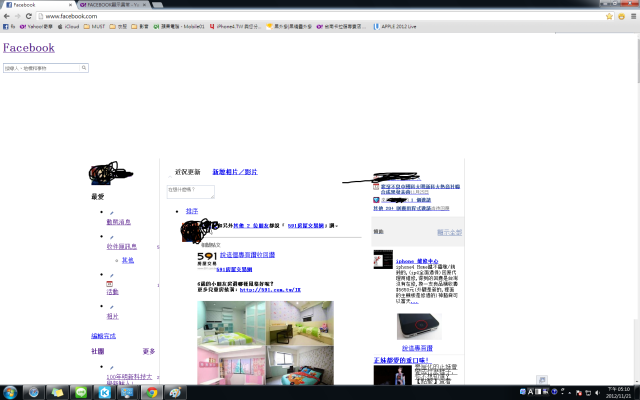Close the Facebook browser tab

coord(70,5)
